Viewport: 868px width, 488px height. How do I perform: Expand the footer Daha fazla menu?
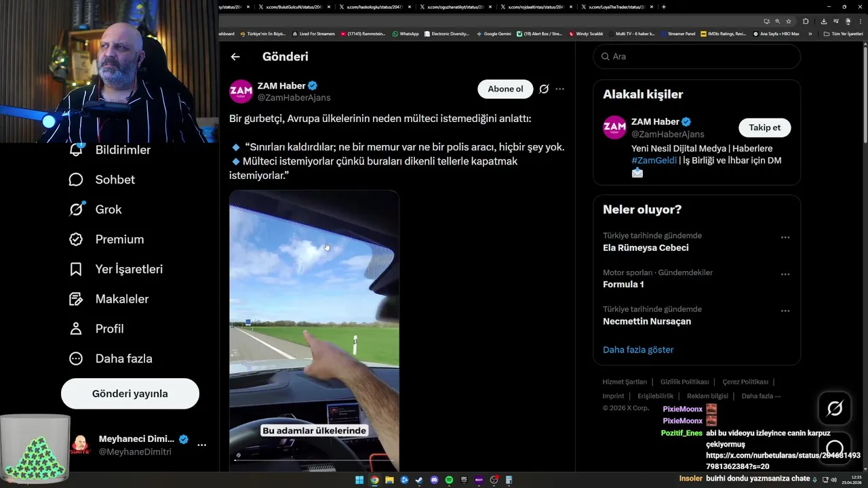[761, 396]
